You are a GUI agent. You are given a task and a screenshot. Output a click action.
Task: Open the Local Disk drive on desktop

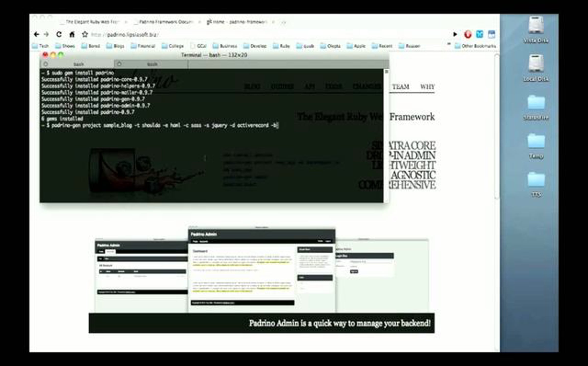click(x=536, y=68)
